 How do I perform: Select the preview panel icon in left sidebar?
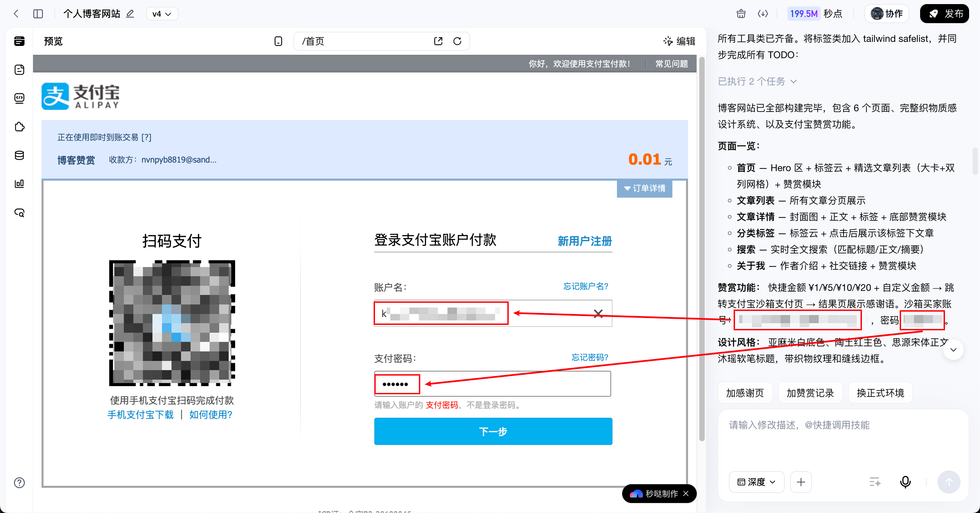pyautogui.click(x=19, y=41)
